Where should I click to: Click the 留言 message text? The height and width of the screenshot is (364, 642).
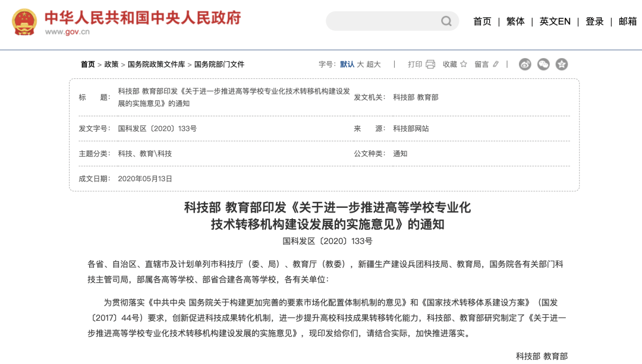point(481,64)
